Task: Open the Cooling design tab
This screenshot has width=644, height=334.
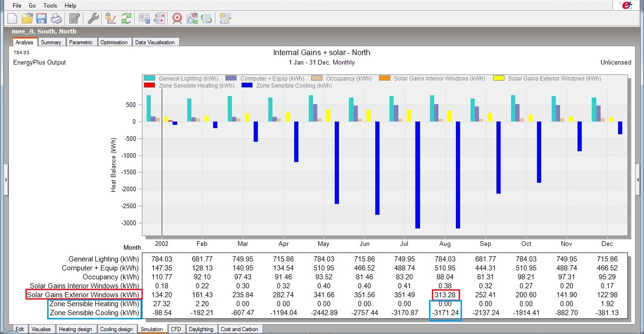Action: (116, 329)
